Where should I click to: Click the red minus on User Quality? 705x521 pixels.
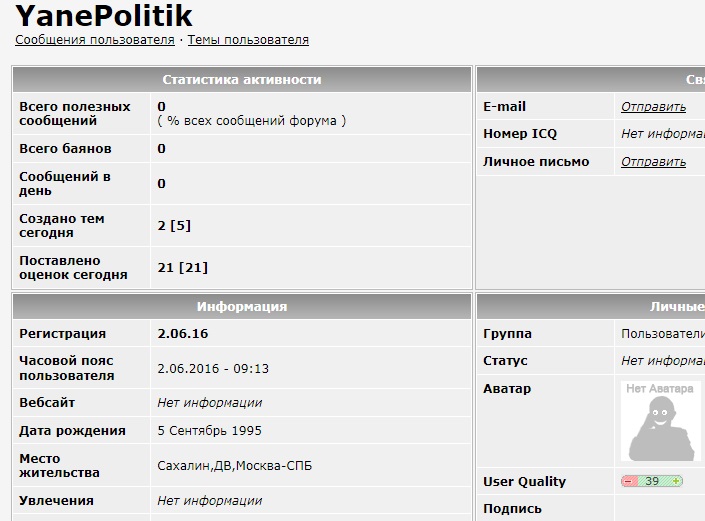(x=629, y=481)
